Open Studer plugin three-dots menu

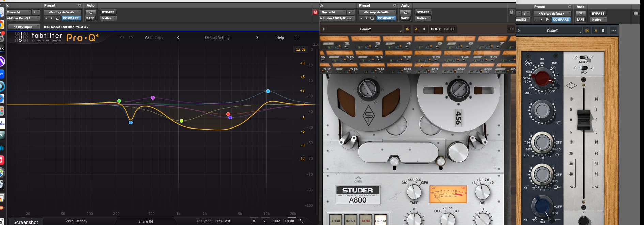coord(510,29)
